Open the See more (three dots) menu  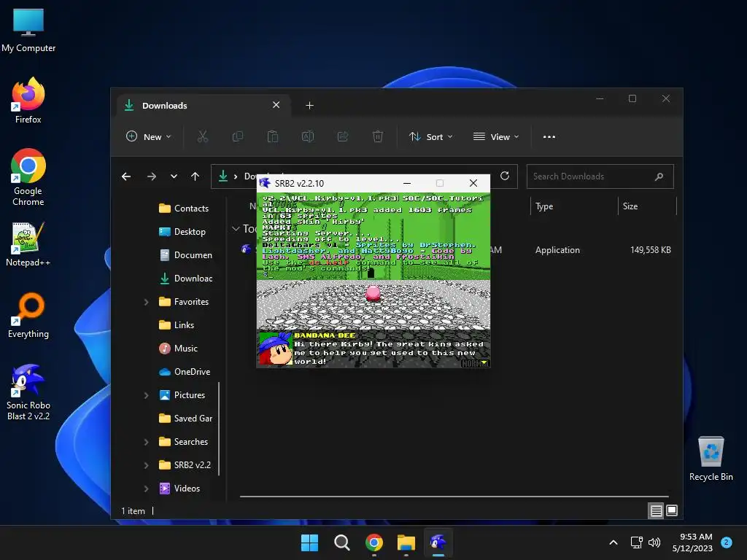(x=549, y=136)
